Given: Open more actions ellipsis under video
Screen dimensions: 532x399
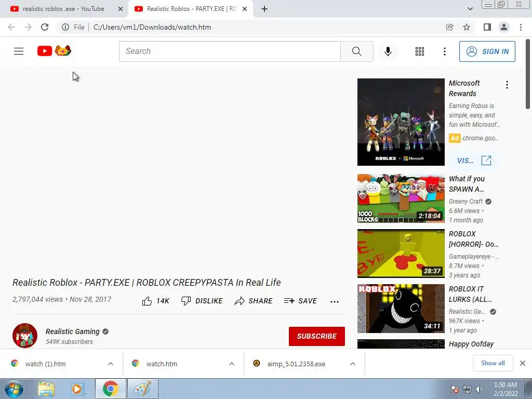Looking at the screenshot, I should pyautogui.click(x=334, y=302).
